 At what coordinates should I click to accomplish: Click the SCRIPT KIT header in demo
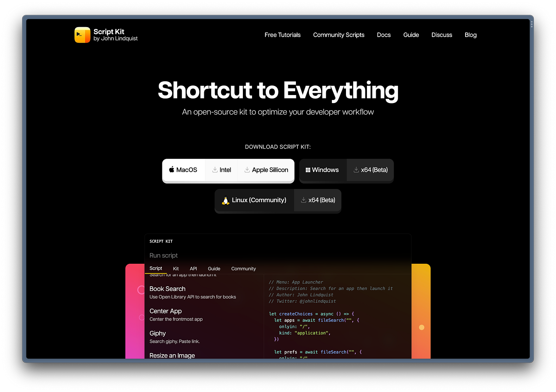click(161, 241)
